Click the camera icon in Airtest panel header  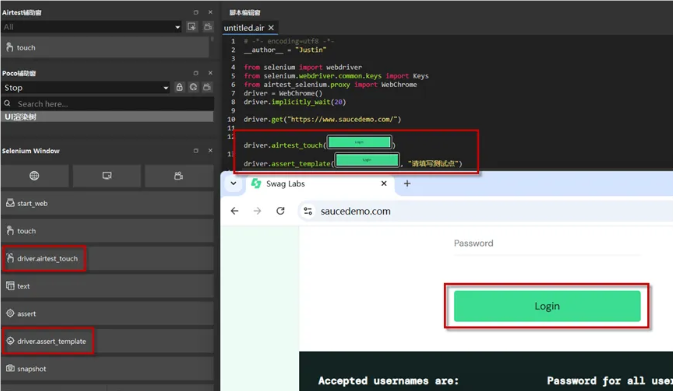click(x=208, y=27)
